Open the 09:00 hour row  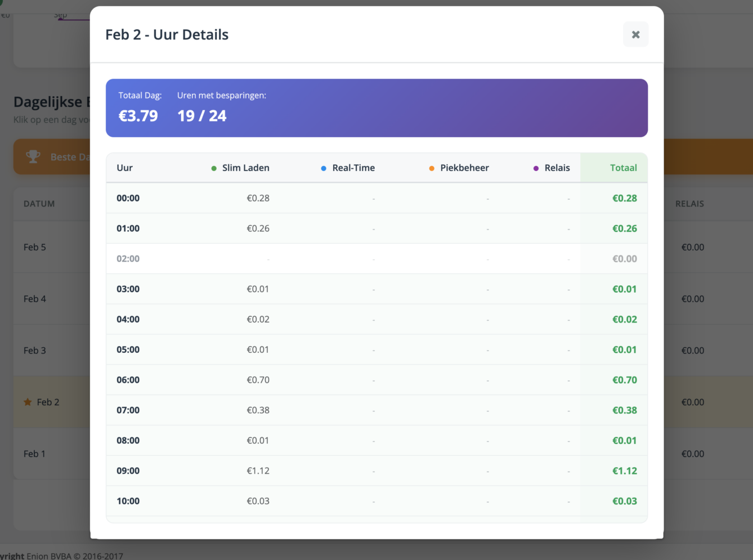[x=376, y=471]
